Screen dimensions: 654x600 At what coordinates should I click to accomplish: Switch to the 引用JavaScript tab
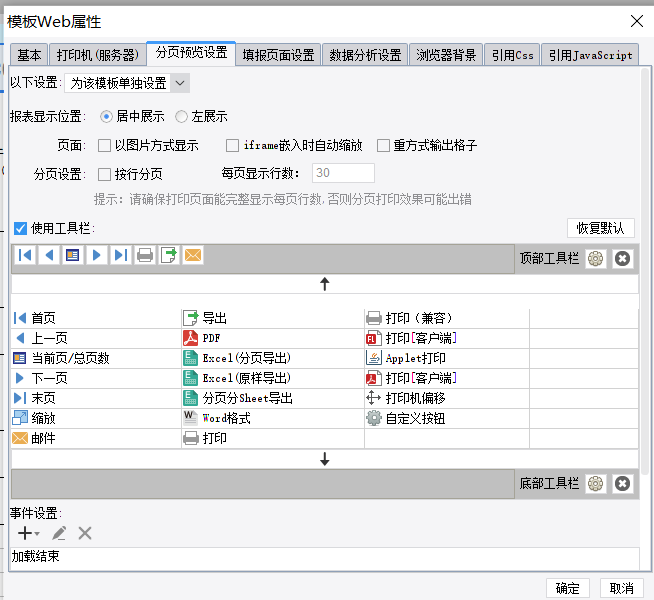click(590, 55)
